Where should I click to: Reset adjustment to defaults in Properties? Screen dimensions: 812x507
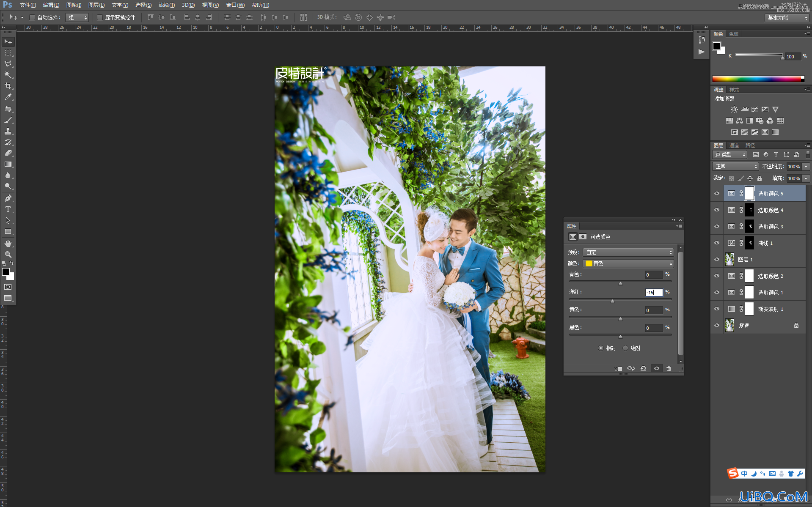pos(643,369)
